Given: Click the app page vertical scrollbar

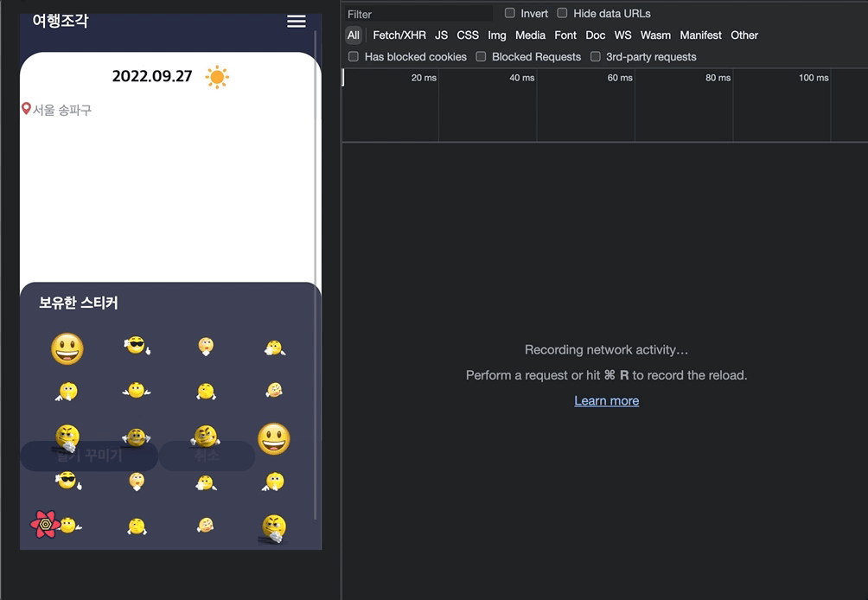Looking at the screenshot, I should pos(316,275).
